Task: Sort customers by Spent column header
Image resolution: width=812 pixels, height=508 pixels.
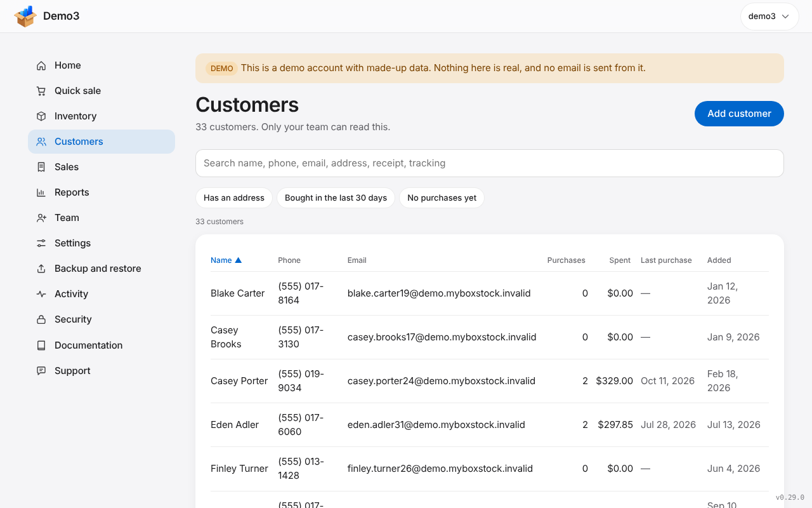Action: click(620, 260)
